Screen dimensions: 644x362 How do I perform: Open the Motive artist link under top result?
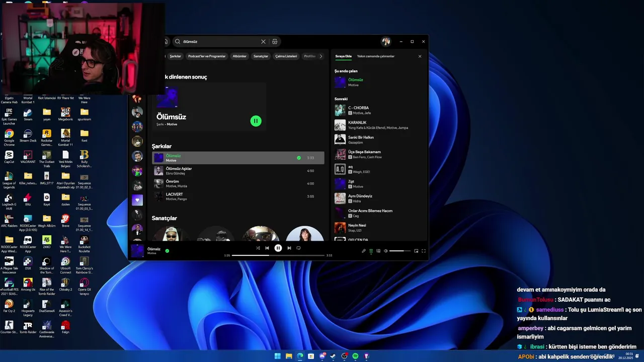pyautogui.click(x=172, y=124)
